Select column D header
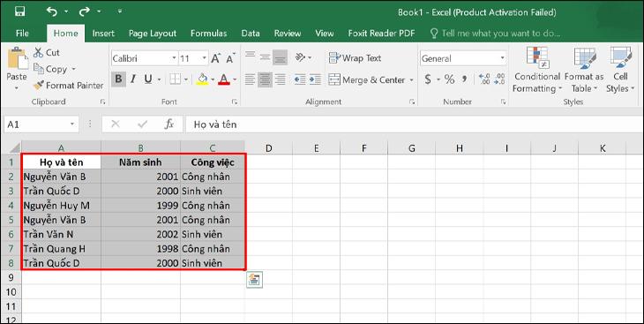The width and height of the screenshot is (644, 324). [x=268, y=148]
